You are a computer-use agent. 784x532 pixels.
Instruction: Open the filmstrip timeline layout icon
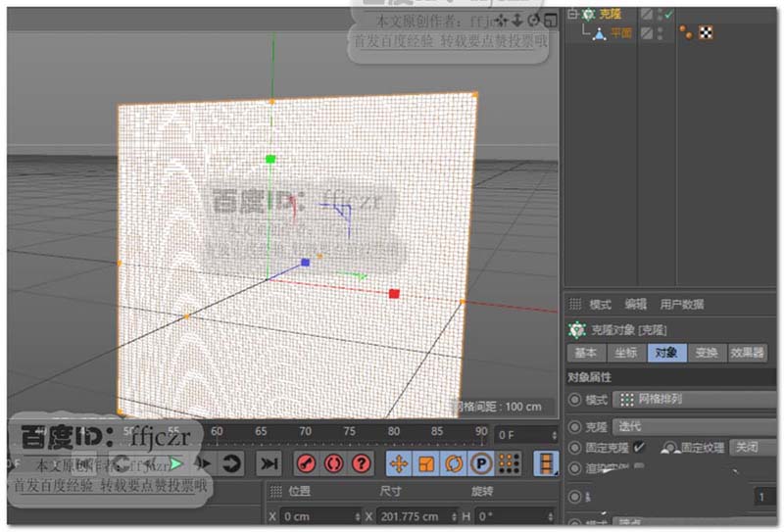(546, 464)
